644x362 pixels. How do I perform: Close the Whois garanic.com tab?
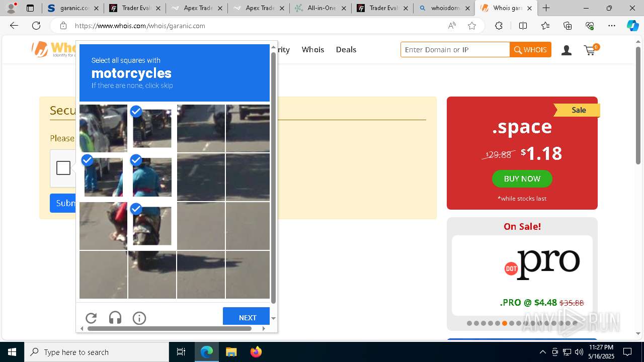(x=529, y=8)
